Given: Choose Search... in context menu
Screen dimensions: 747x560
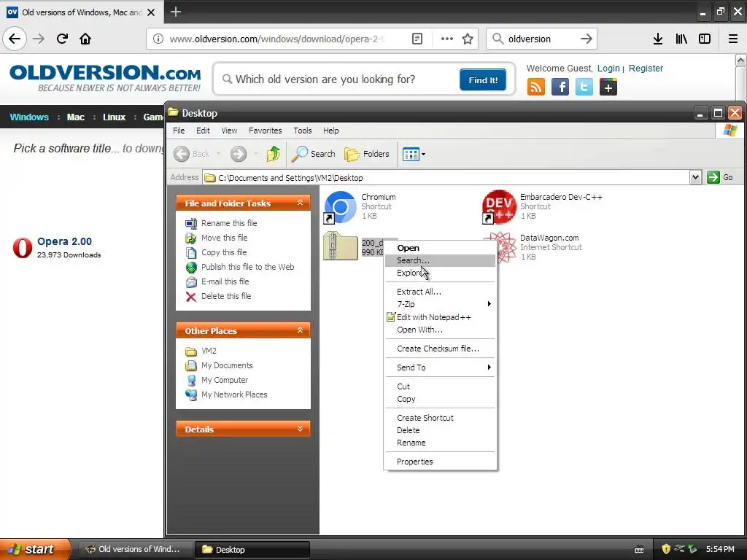Looking at the screenshot, I should [440, 260].
